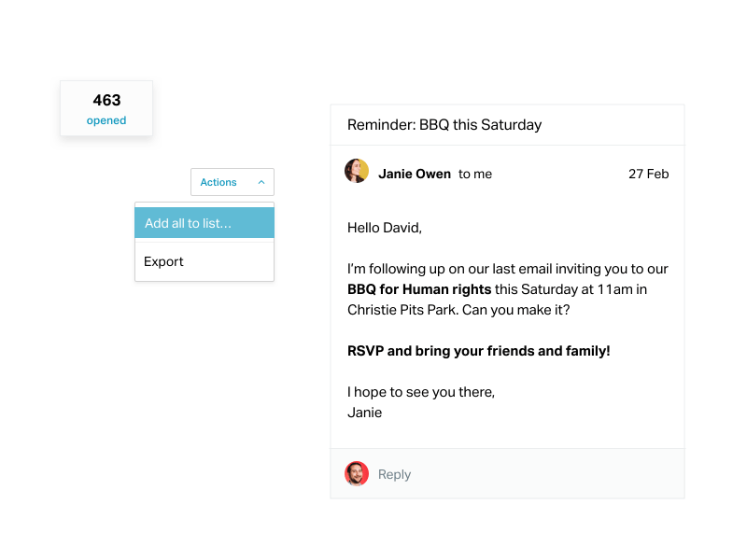Click the 'opened' link below 463

click(106, 120)
